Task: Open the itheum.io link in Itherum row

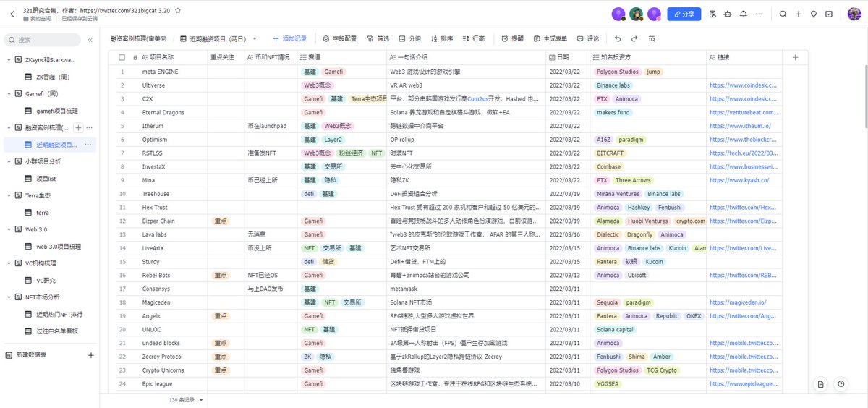Action: pyautogui.click(x=740, y=126)
